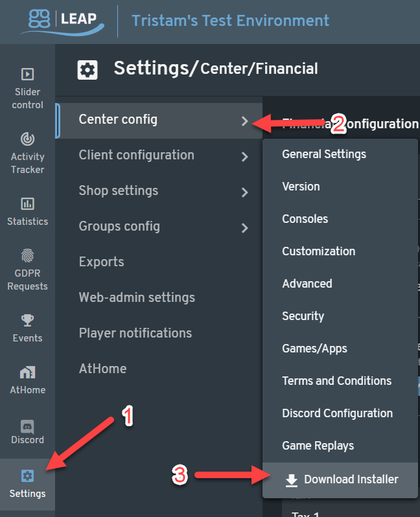Expand the Center config chevron

coord(244,121)
